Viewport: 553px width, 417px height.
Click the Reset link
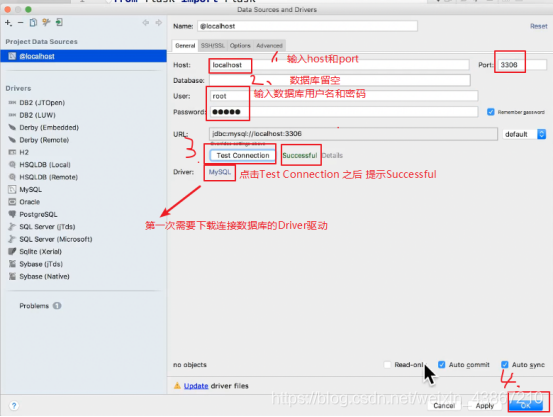[x=539, y=26]
